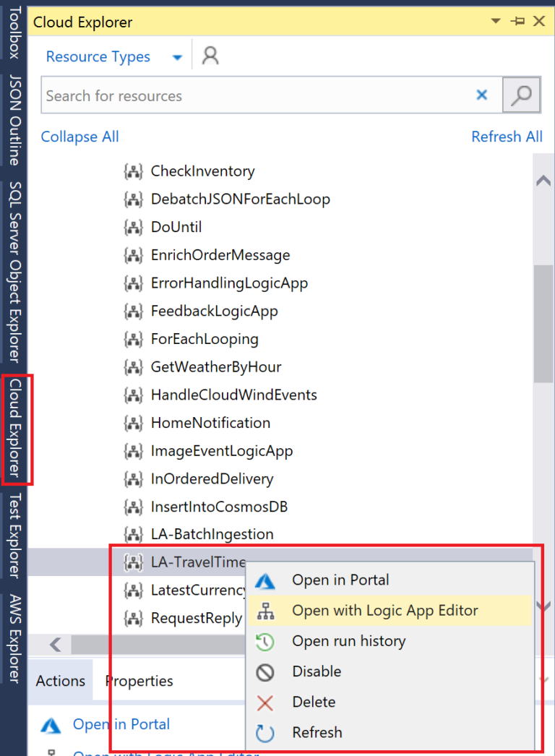Click the Refresh All link
555x756 pixels.
(507, 137)
